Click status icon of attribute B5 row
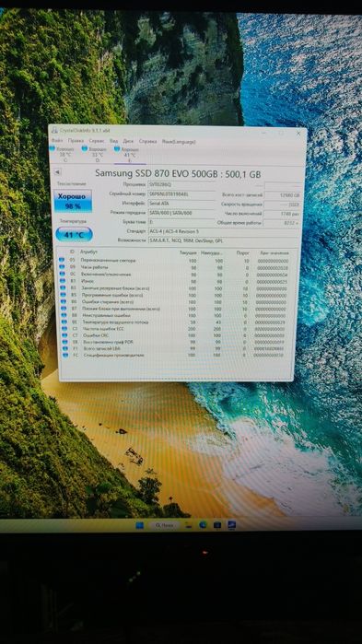 (63, 295)
